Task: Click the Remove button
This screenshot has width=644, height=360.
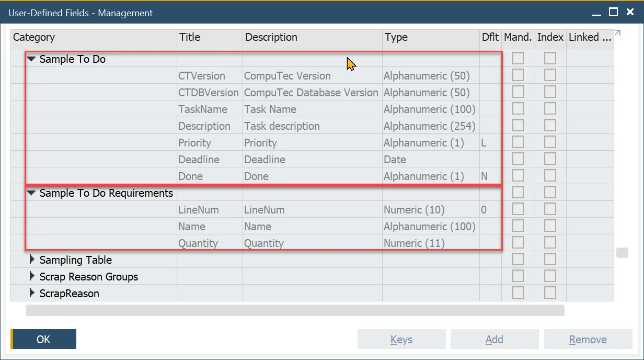Action: [588, 340]
